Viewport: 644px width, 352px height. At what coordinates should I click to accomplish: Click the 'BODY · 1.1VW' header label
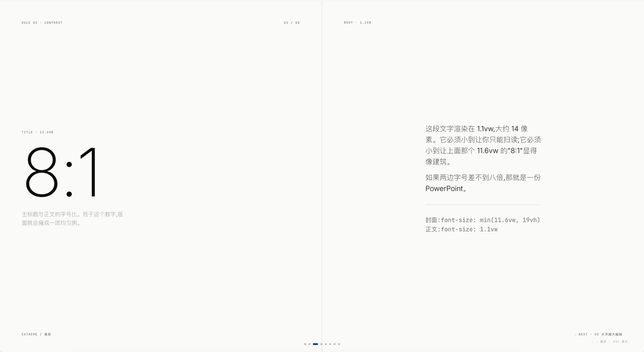pos(357,23)
